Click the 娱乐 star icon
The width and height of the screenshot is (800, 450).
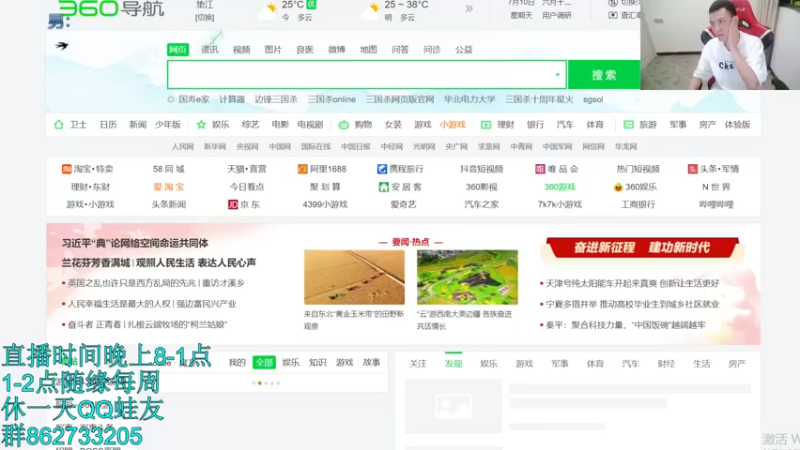point(201,124)
